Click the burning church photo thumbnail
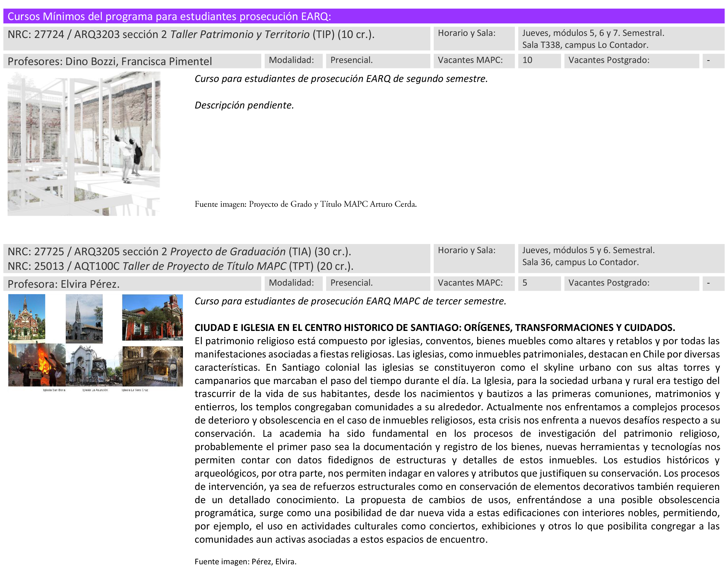This screenshot has height=570, width=728. [37, 365]
